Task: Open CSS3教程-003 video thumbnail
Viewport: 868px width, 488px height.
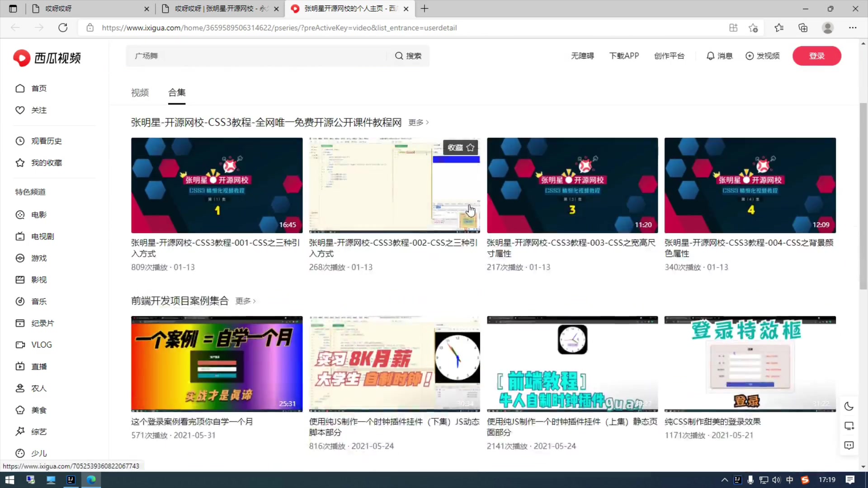Action: 572,185
